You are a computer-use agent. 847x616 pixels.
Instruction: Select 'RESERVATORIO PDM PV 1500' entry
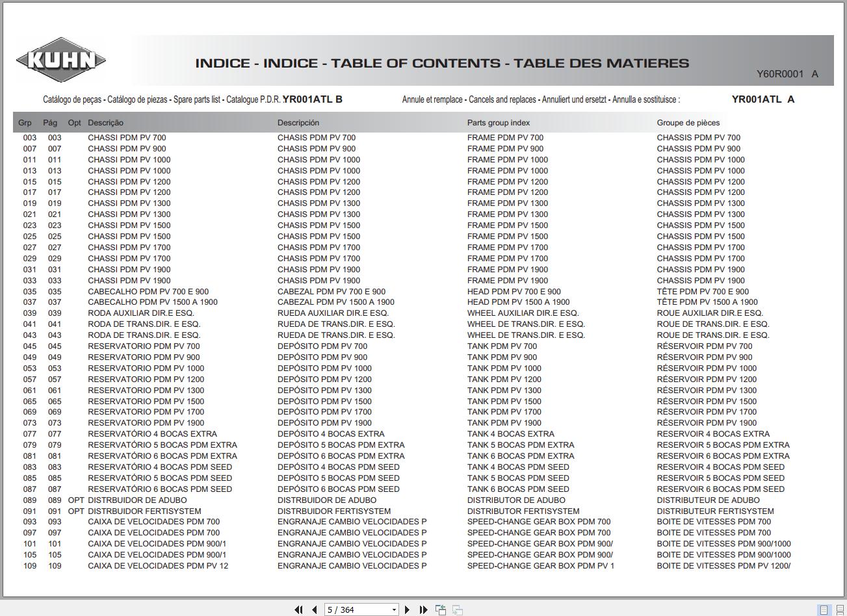[x=146, y=402]
